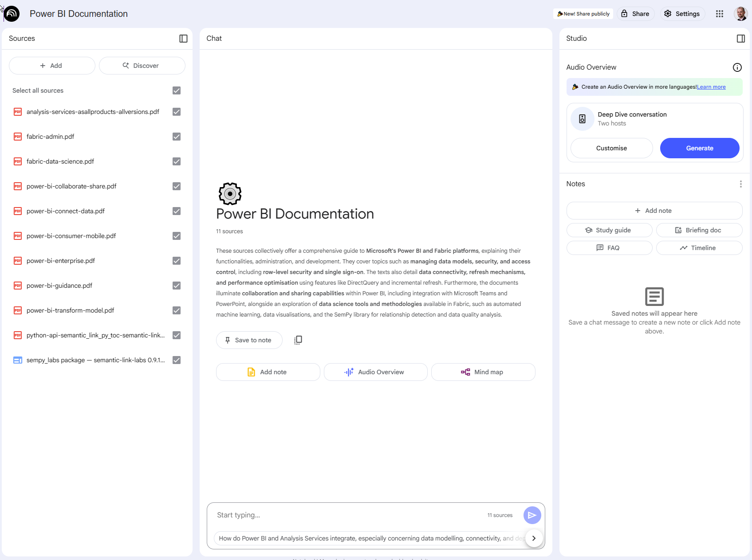
Task: Open fabric-data-science.pdf source name
Action: pos(60,161)
